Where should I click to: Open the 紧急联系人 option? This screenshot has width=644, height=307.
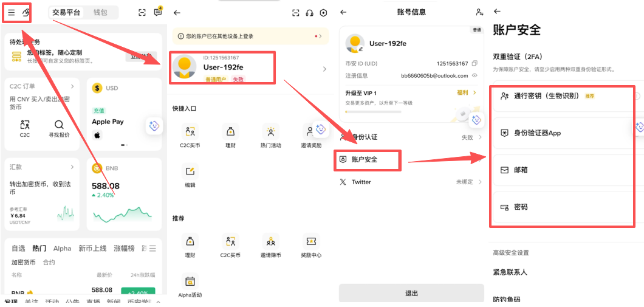[x=510, y=272]
